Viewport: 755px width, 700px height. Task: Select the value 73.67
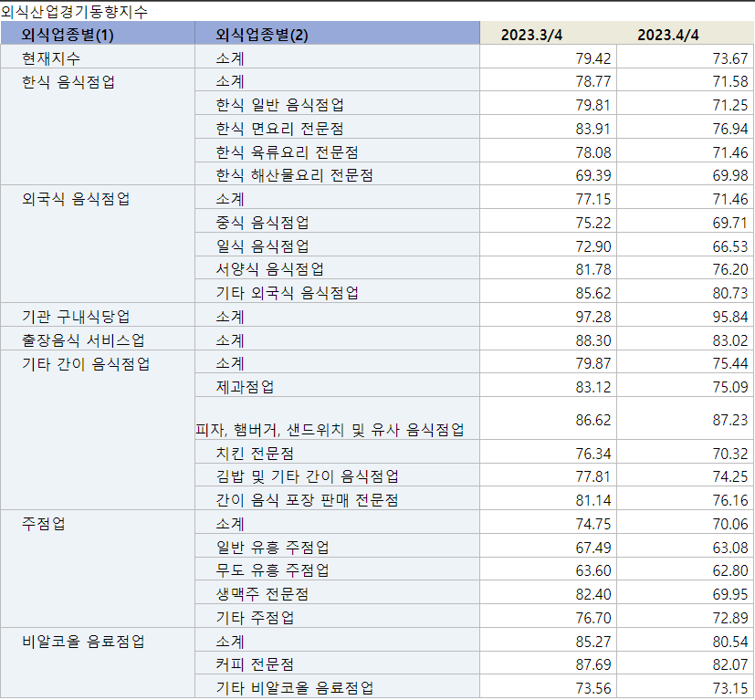click(730, 58)
